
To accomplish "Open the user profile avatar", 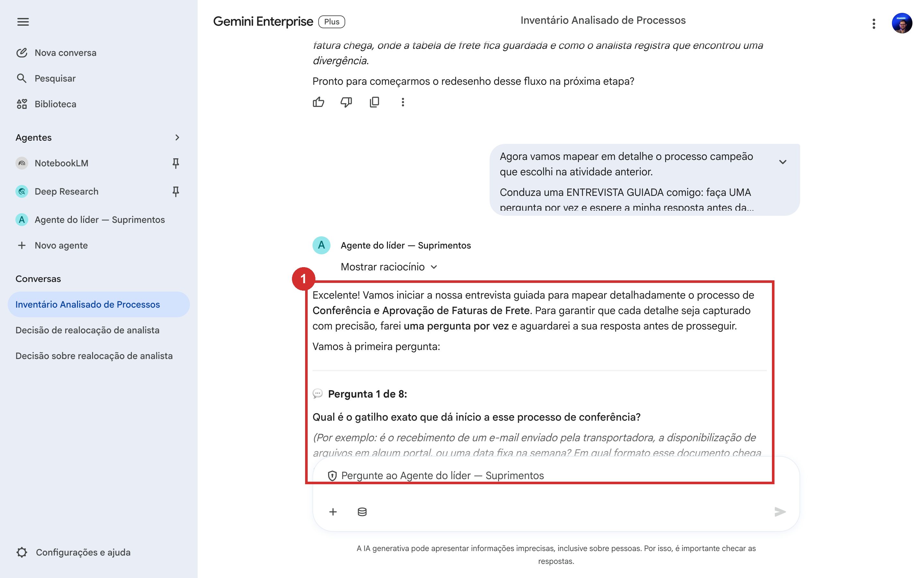I will pos(902,23).
